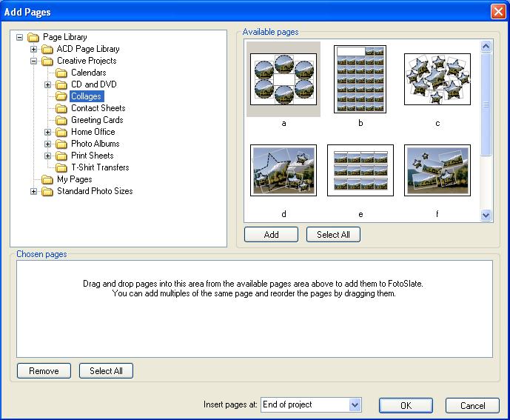
Task: Select the Photo Albums tree item label
Action: 95,144
